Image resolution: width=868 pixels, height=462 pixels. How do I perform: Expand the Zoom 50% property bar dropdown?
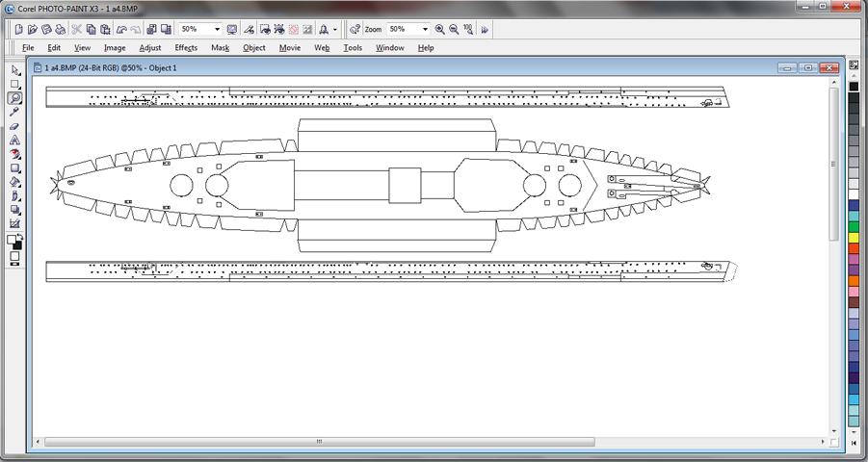pos(425,30)
